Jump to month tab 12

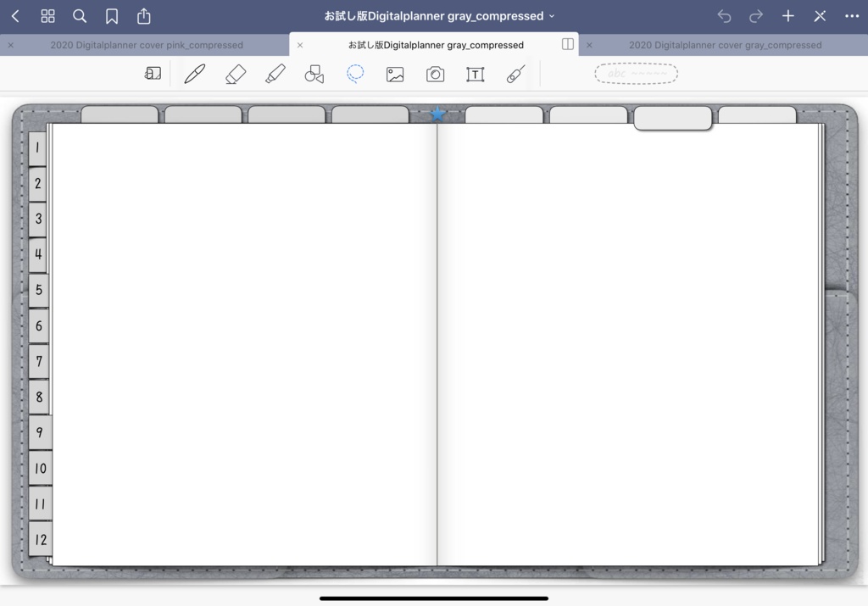(x=41, y=539)
